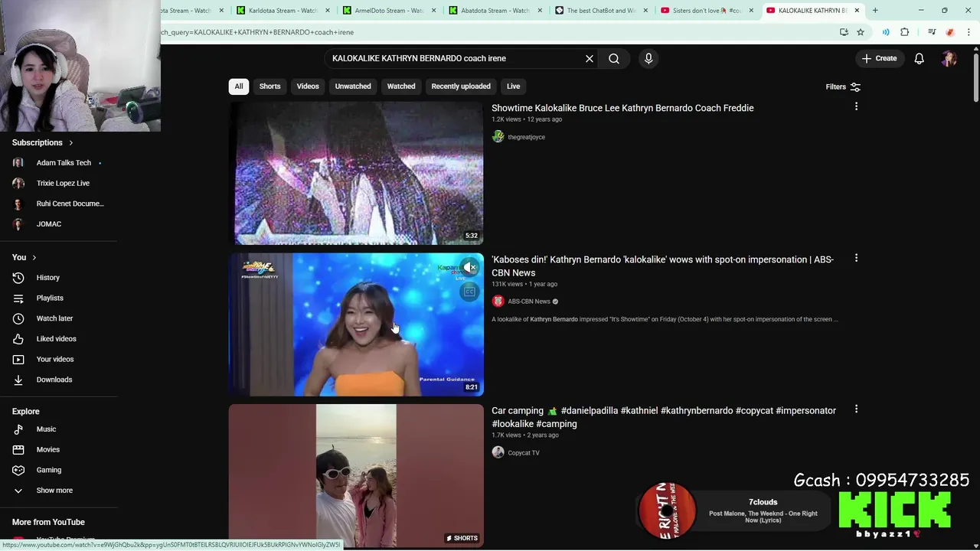Open 'Kaboses din!' Kathryn Bernardo video title
Screen dimensions: 980x551
click(662, 266)
